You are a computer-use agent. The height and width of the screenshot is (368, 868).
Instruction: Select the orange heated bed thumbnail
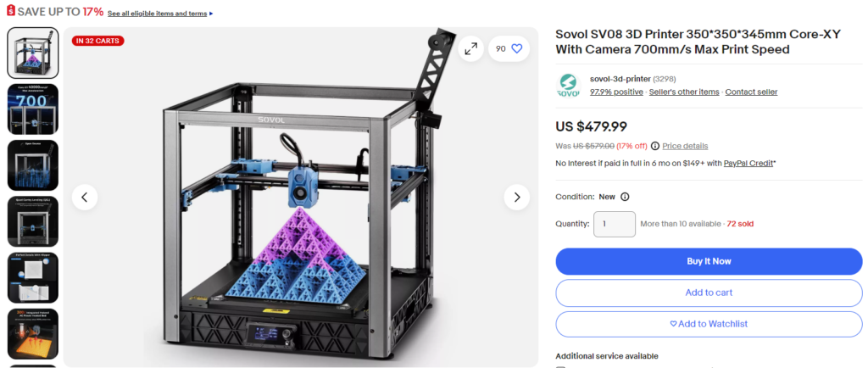tap(33, 334)
